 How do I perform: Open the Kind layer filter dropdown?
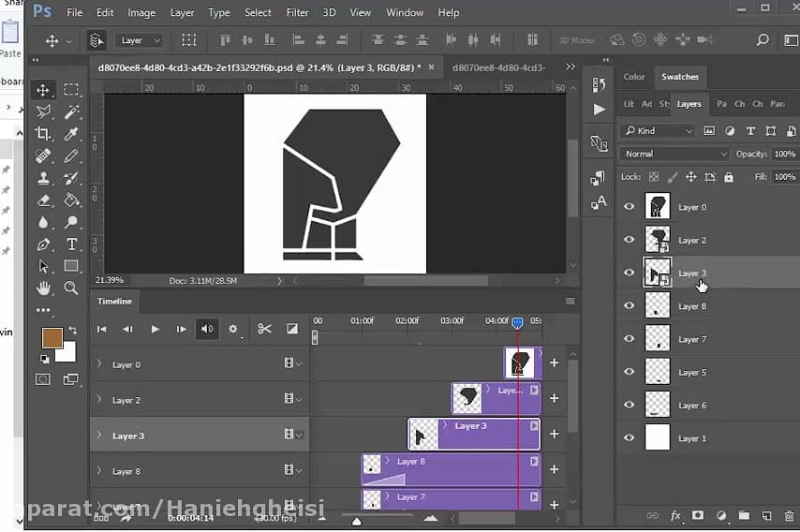659,131
